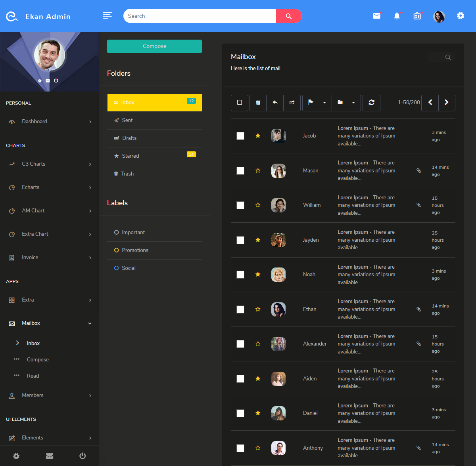This screenshot has width=476, height=466.
Task: Forward mail using forward icon
Action: pyautogui.click(x=292, y=103)
